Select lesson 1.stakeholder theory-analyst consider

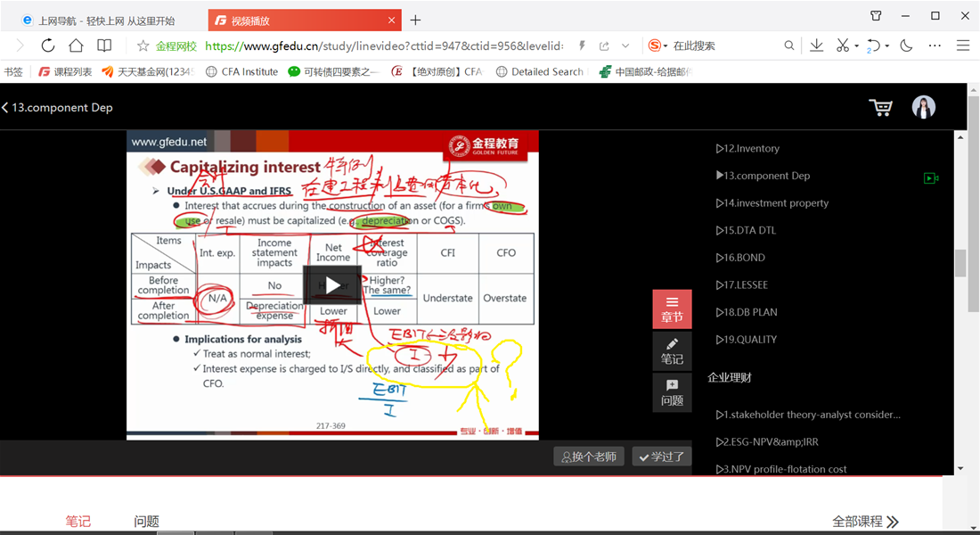coord(808,415)
